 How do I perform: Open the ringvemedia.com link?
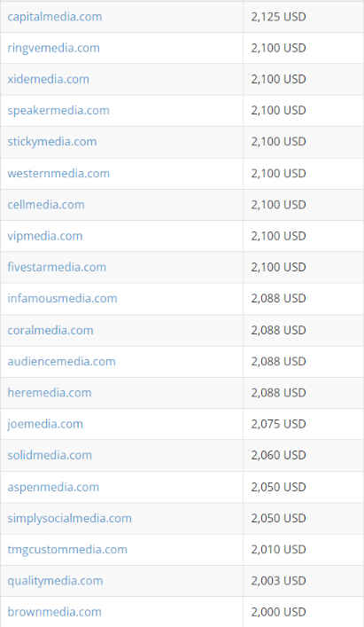(x=53, y=49)
